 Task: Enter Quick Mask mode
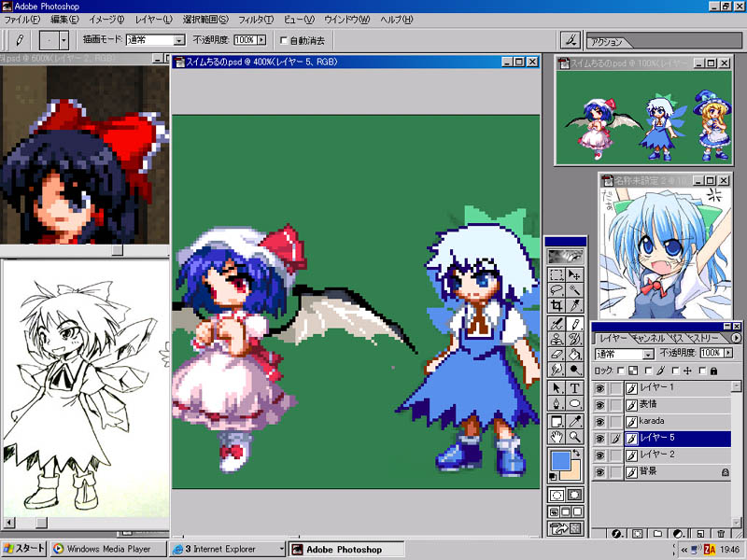click(x=574, y=495)
